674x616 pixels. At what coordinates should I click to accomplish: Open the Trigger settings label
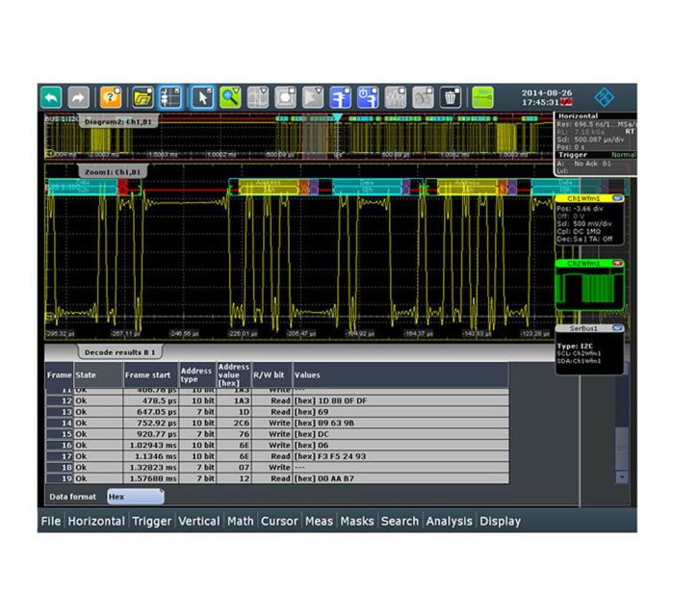click(x=573, y=155)
